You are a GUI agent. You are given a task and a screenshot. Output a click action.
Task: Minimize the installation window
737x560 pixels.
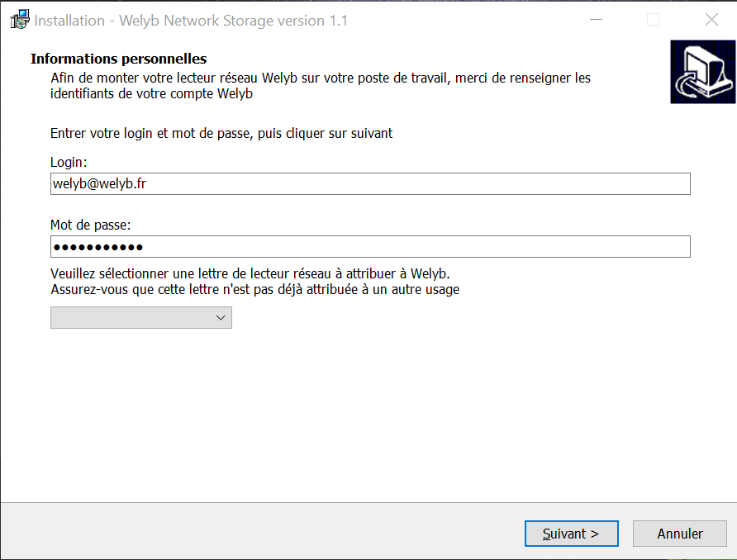coord(596,20)
